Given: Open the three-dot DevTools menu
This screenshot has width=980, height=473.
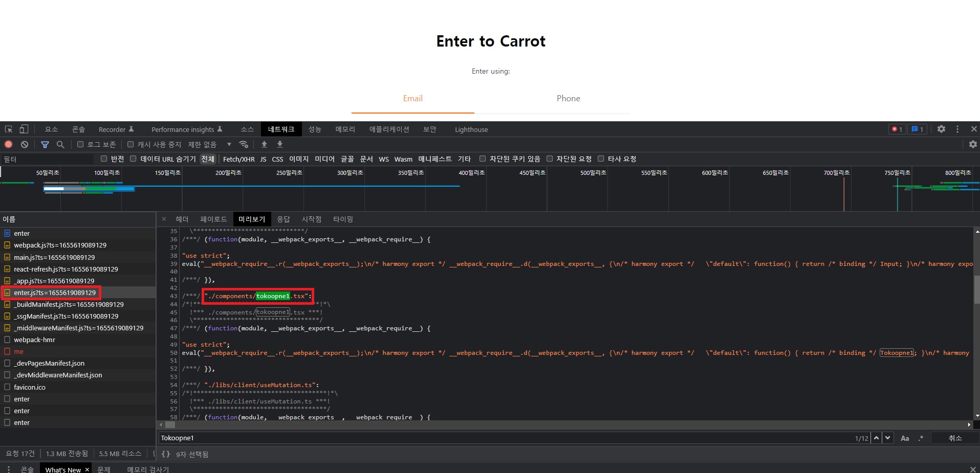Looking at the screenshot, I should [x=957, y=129].
